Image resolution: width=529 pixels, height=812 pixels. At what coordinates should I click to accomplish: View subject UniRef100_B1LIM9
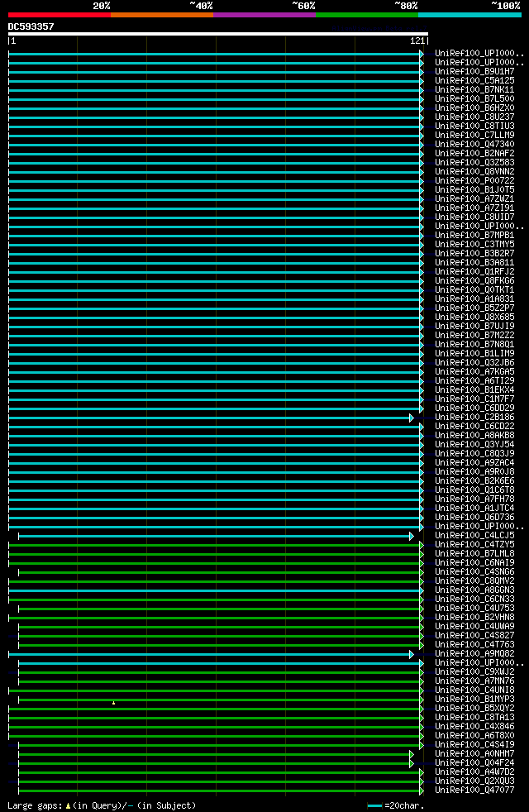[474, 354]
